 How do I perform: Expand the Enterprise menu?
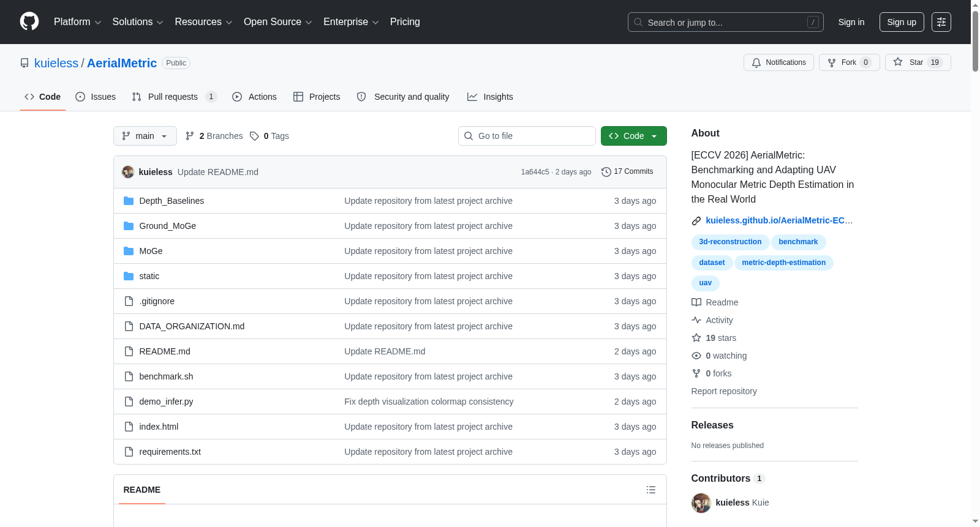(x=351, y=22)
